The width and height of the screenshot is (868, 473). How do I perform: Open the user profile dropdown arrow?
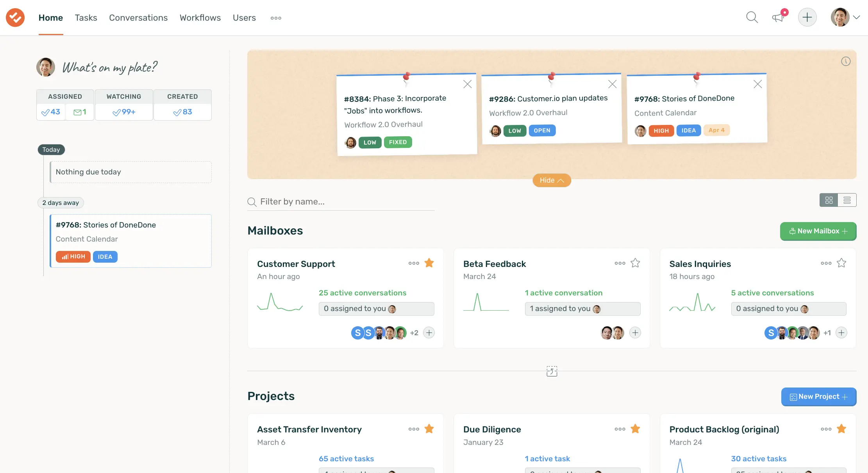[x=856, y=18]
